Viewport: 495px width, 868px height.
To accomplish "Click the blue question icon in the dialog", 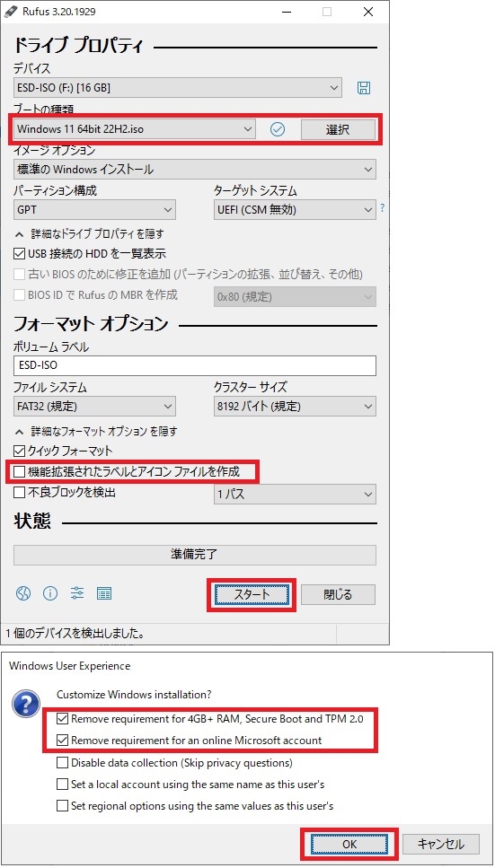I will click(x=27, y=706).
